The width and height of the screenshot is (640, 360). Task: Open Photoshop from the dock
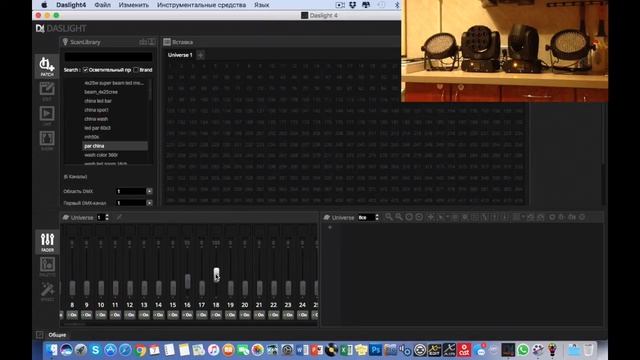point(375,350)
